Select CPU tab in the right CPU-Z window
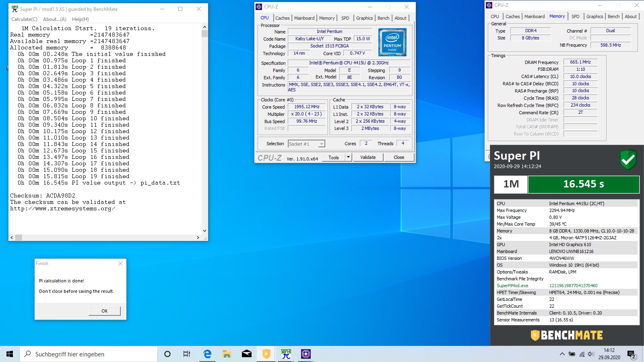Image resolution: width=644 pixels, height=362 pixels. (495, 16)
